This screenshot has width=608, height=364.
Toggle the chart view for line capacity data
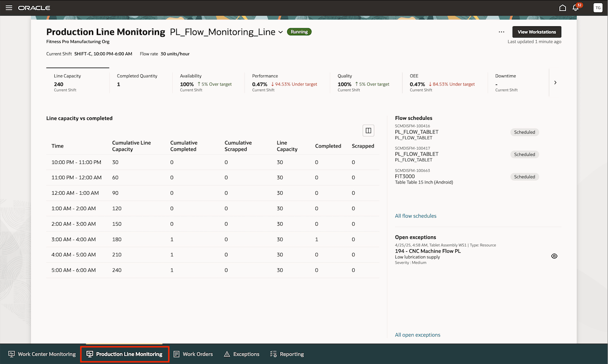click(x=368, y=130)
